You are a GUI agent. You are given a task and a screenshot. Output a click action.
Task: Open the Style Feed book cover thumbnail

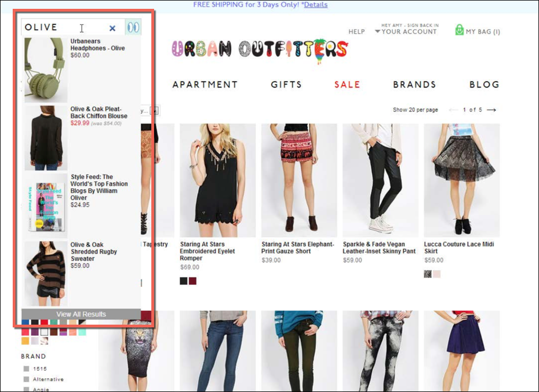coord(46,206)
